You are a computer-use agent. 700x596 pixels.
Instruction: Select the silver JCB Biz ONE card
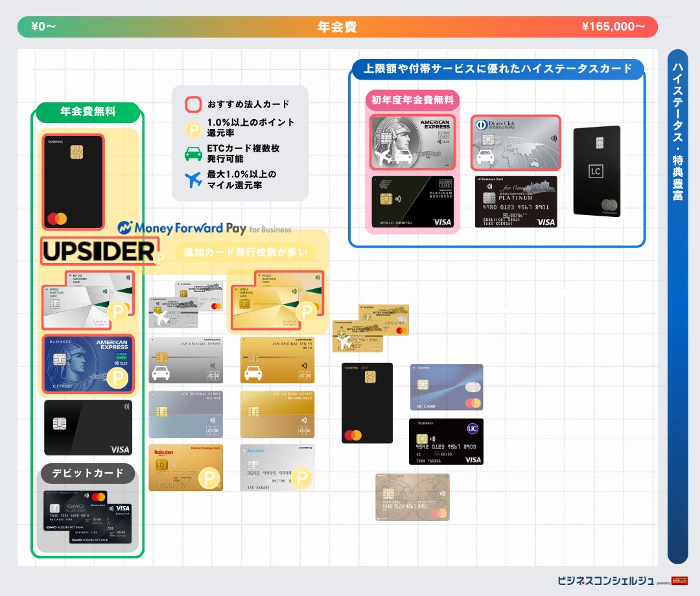[x=186, y=415]
